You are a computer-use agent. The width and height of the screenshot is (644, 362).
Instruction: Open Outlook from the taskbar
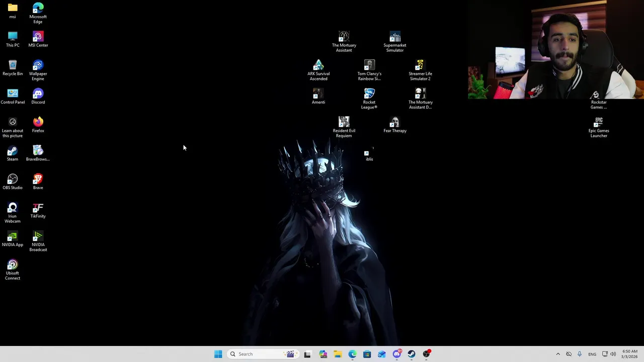(x=382, y=354)
